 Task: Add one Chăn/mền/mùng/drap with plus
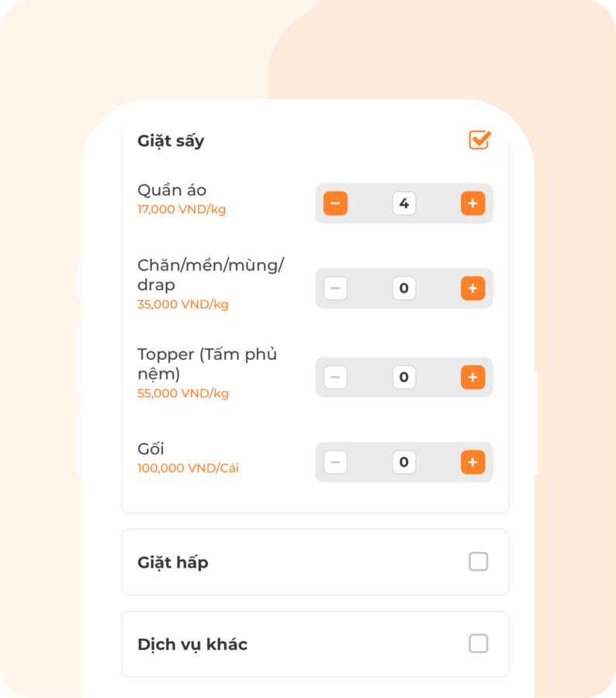point(472,289)
